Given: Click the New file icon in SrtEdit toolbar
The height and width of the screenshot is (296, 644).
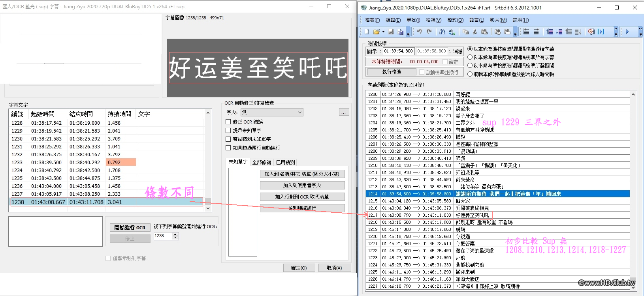Looking at the screenshot, I should (x=367, y=32).
